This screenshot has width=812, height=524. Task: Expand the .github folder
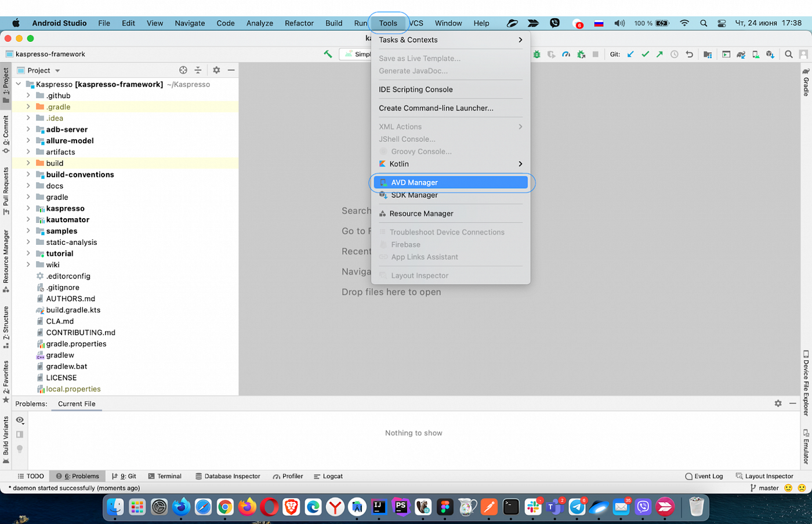[x=28, y=96]
